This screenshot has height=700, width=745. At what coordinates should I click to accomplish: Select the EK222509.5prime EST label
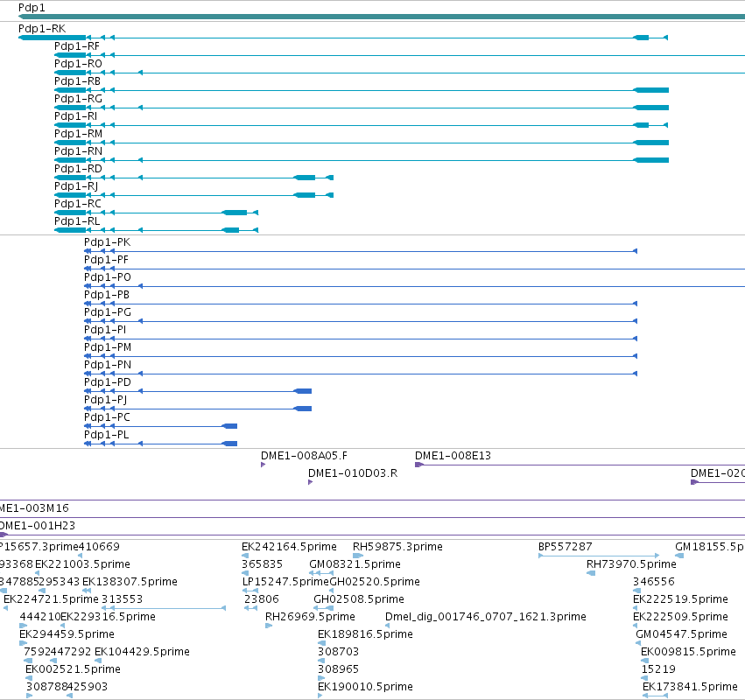pyautogui.click(x=680, y=617)
